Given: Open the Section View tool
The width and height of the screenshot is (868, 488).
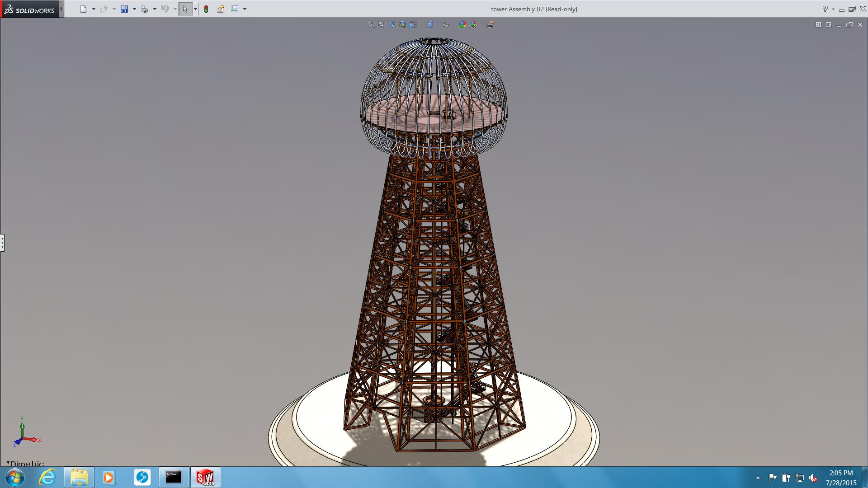Looking at the screenshot, I should 402,24.
